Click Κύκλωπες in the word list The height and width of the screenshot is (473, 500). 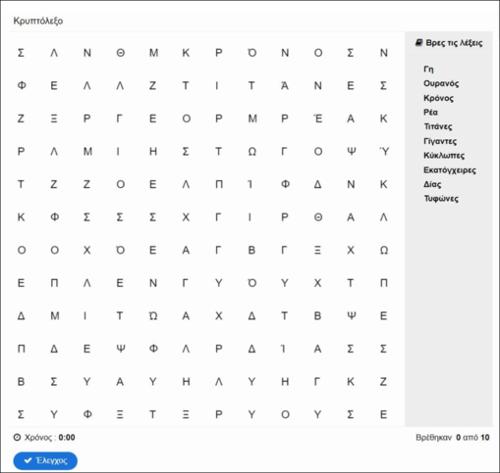(444, 155)
